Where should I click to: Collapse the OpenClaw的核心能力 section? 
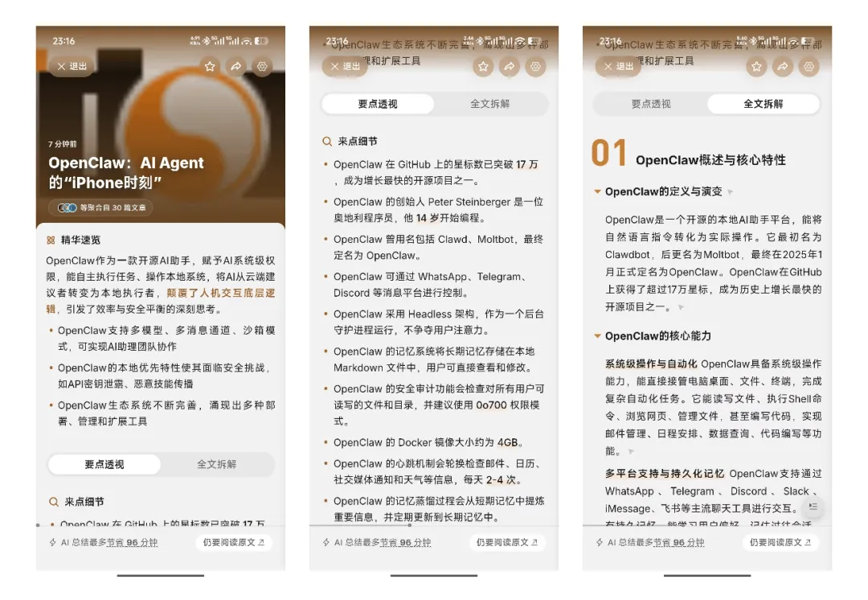point(597,335)
